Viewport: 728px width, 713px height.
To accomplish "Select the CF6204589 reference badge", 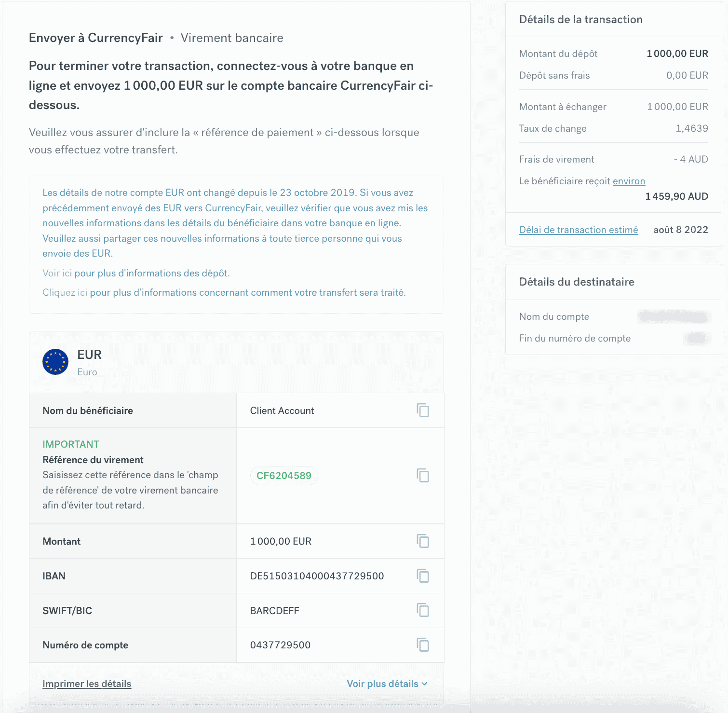I will coord(284,476).
